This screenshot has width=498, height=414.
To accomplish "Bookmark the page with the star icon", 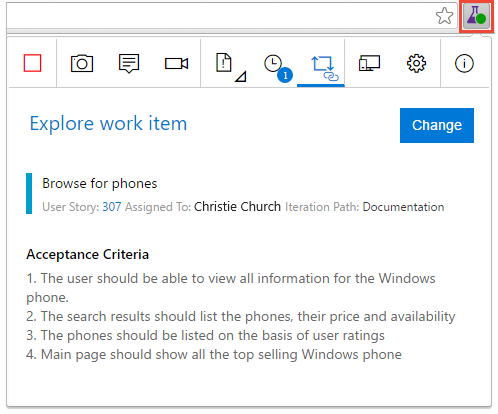I will click(444, 16).
